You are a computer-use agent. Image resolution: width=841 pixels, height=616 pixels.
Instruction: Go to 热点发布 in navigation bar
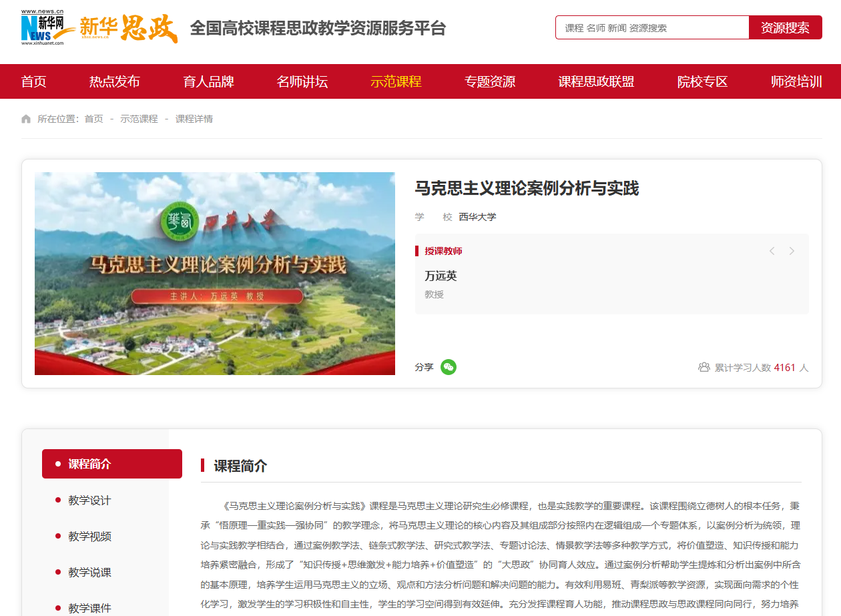(x=115, y=81)
